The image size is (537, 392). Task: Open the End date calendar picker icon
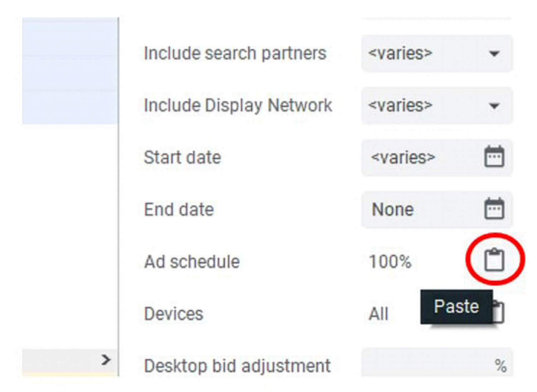click(494, 209)
